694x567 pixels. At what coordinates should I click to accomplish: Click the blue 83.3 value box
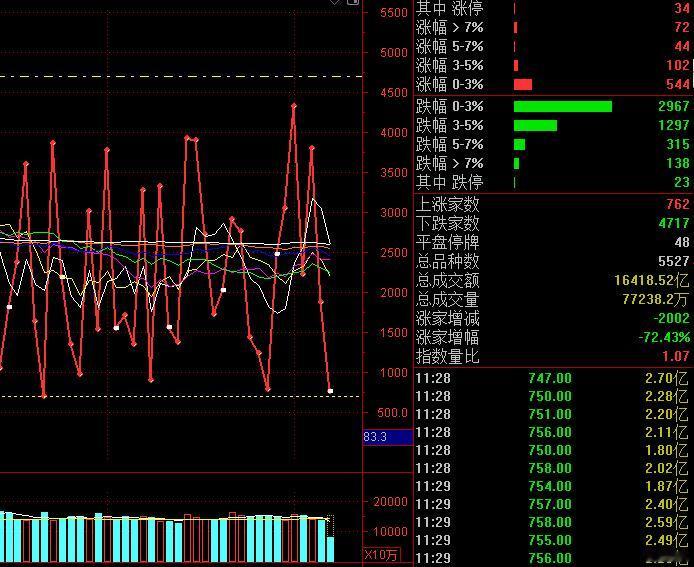[x=388, y=437]
